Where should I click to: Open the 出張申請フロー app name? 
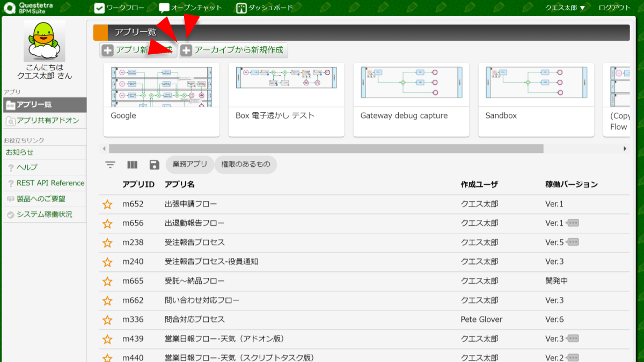point(191,204)
